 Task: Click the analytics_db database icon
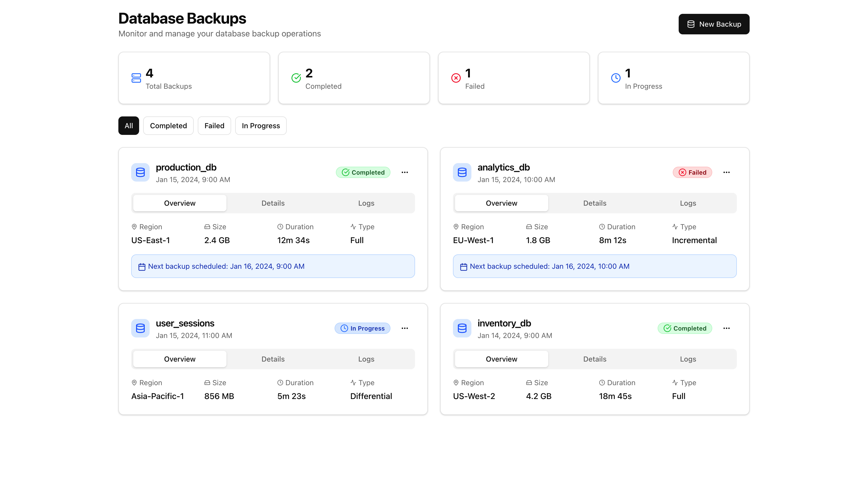462,172
